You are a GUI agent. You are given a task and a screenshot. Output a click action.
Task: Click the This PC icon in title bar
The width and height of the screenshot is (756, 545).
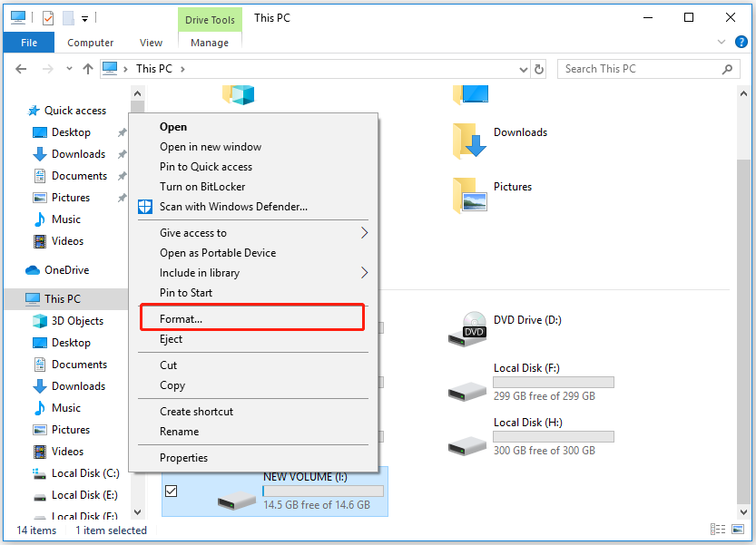point(18,18)
